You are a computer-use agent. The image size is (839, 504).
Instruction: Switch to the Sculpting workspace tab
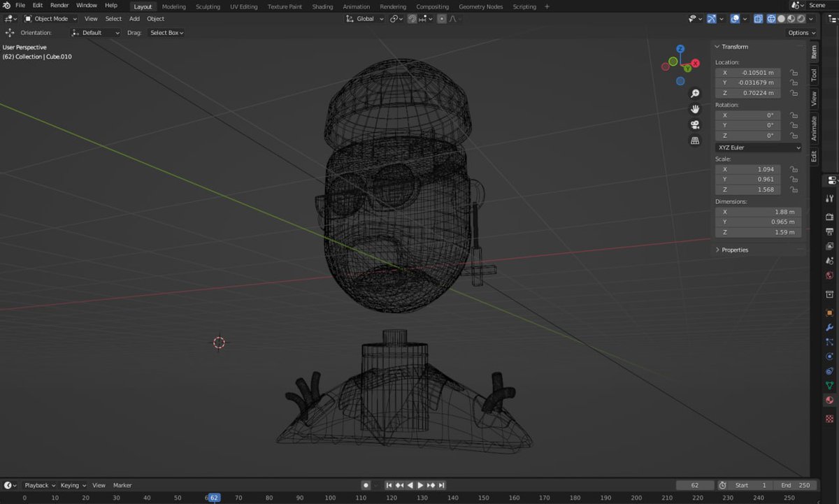[x=208, y=6]
